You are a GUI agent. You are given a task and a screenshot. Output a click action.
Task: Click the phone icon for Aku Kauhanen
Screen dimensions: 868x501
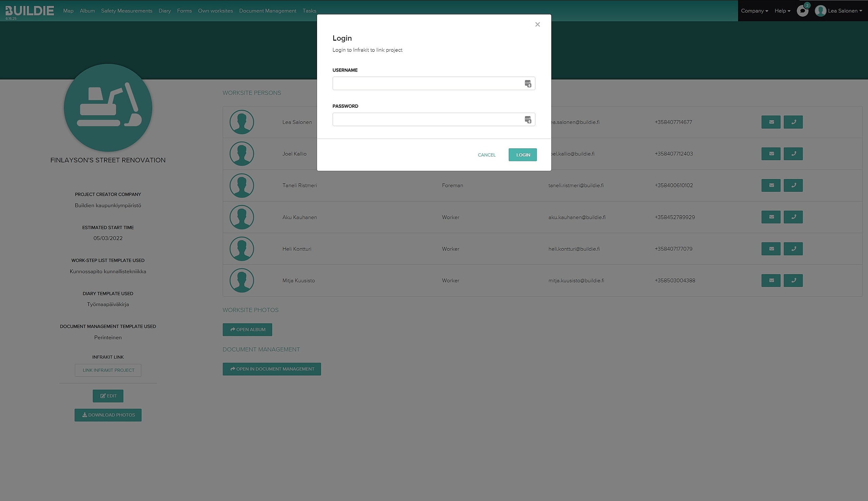[793, 217]
